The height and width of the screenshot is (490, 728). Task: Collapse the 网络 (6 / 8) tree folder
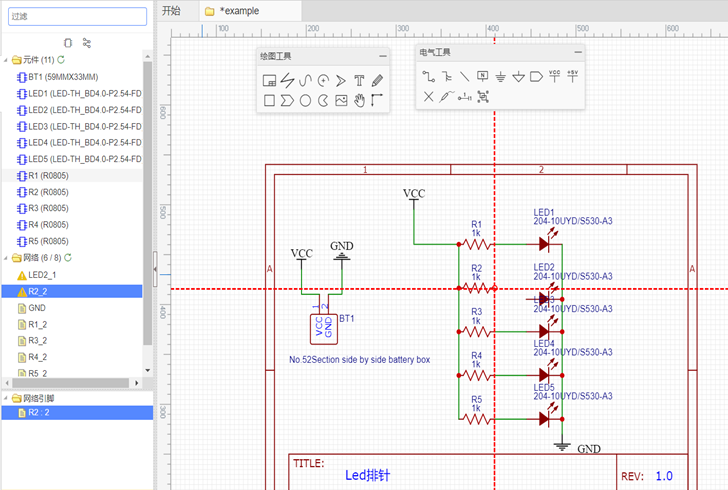[x=5, y=258]
